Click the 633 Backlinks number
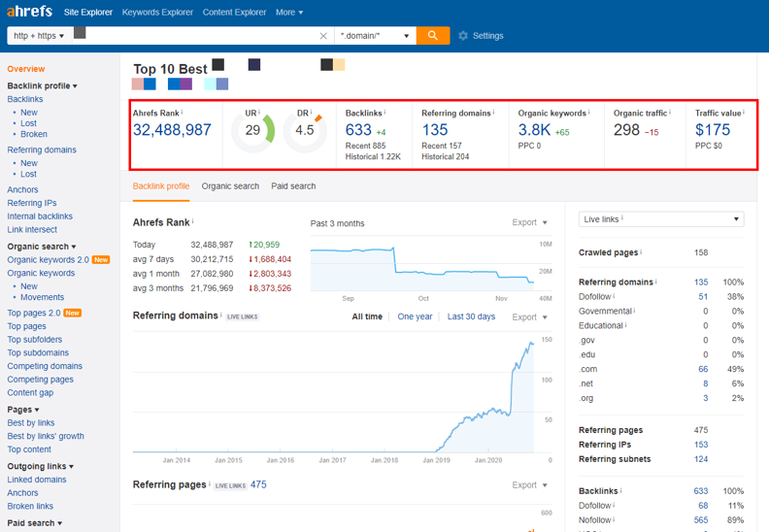Image resolution: width=769 pixels, height=532 pixels. click(x=358, y=130)
